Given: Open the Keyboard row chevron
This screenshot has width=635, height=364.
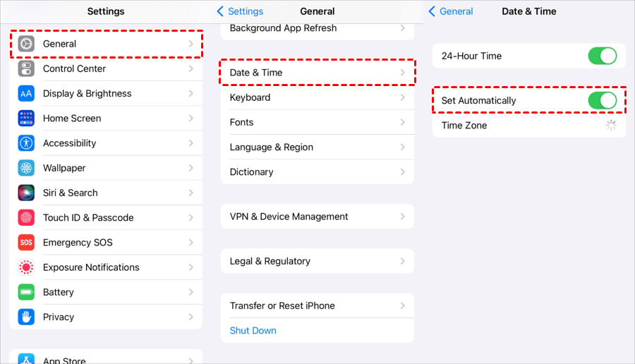Looking at the screenshot, I should 403,97.
